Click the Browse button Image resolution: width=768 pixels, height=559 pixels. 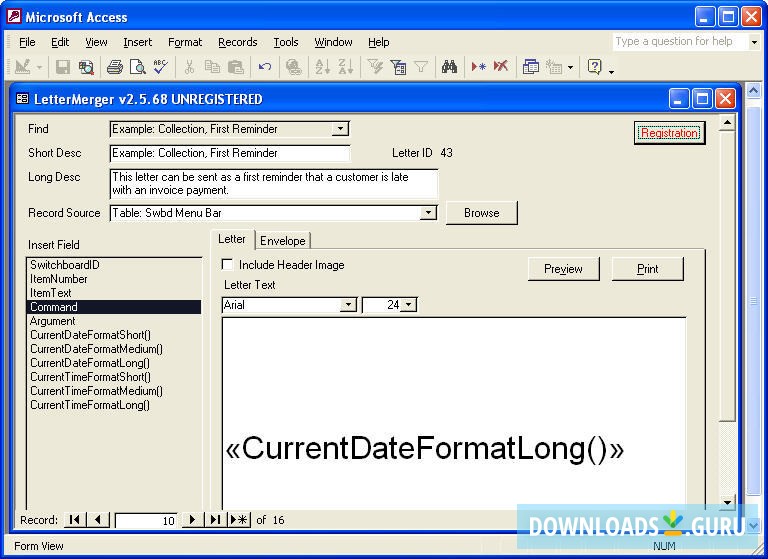coord(481,213)
